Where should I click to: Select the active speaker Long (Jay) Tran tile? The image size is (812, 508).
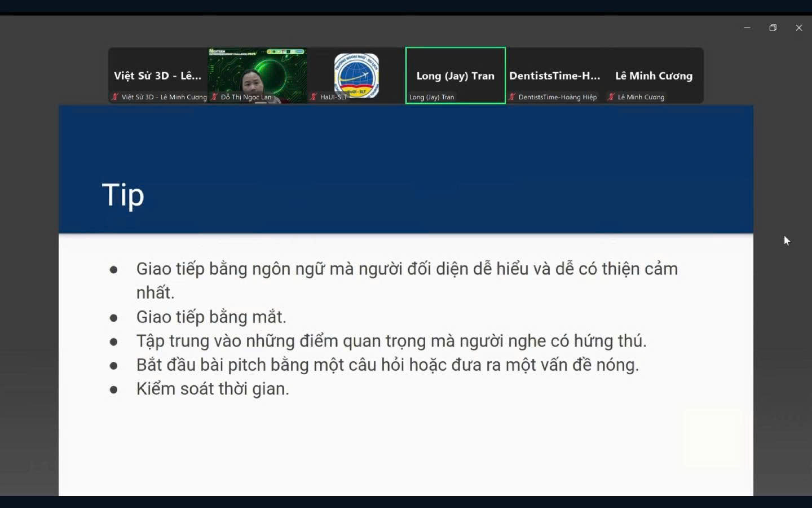(456, 76)
